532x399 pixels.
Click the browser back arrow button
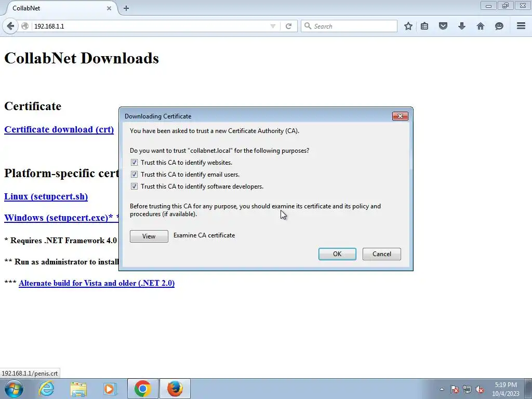[10, 26]
